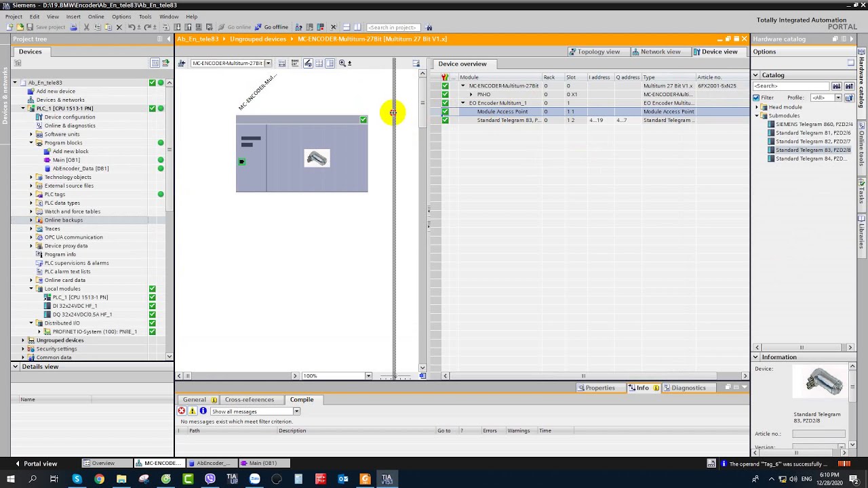Collapse the Catalog section header

click(755, 75)
